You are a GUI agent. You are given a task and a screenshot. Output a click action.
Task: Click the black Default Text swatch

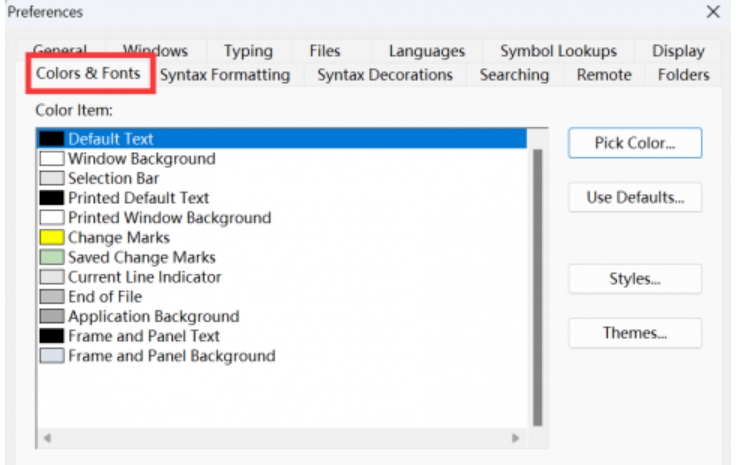pyautogui.click(x=52, y=139)
